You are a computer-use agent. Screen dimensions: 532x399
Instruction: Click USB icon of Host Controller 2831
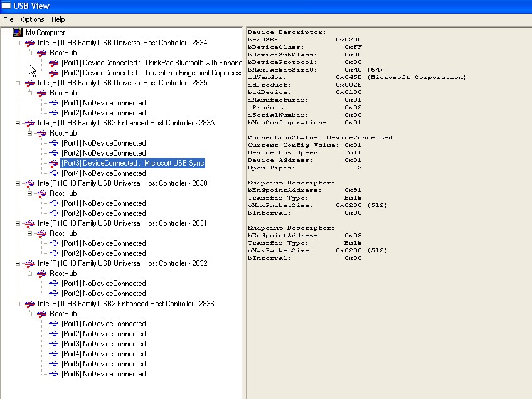30,223
